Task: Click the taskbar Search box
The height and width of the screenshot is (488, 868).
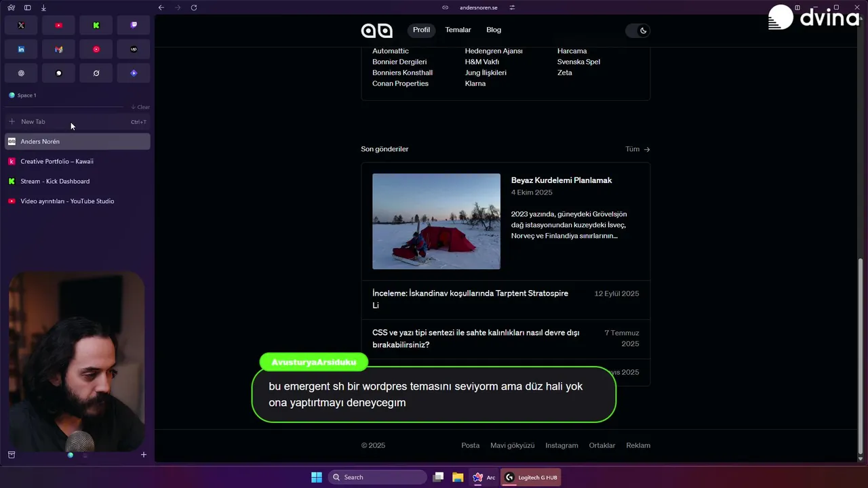Action: point(378,477)
